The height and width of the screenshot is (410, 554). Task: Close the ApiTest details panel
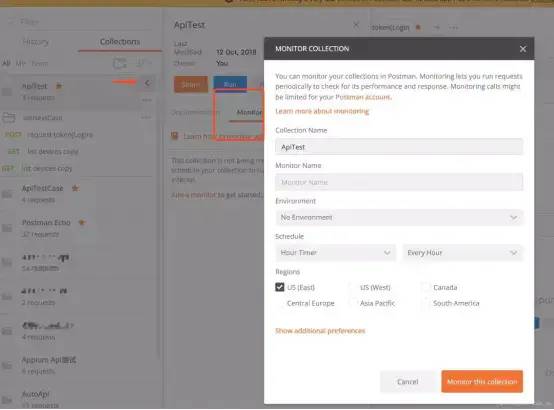pyautogui.click(x=356, y=25)
